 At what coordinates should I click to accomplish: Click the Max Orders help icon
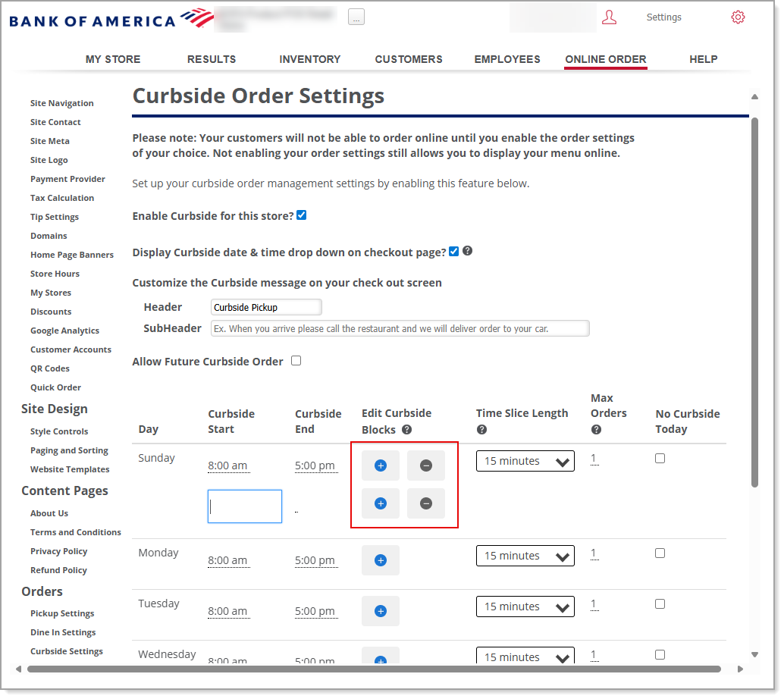tap(596, 430)
